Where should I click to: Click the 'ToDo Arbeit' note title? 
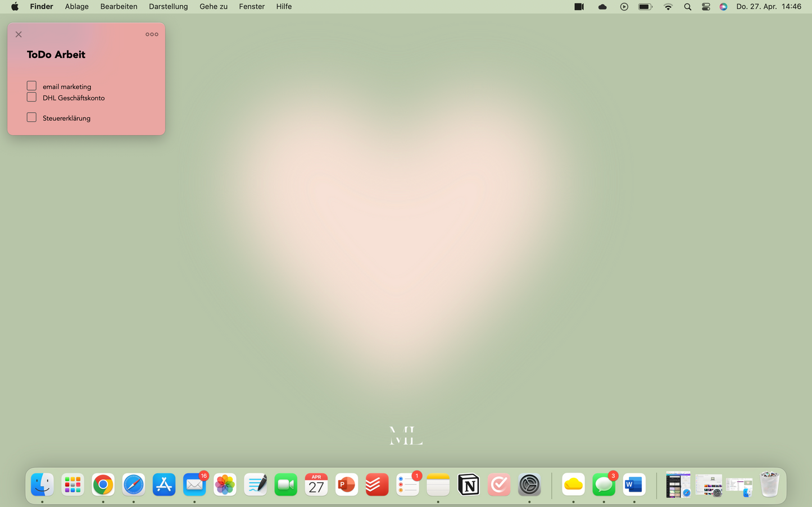point(56,54)
